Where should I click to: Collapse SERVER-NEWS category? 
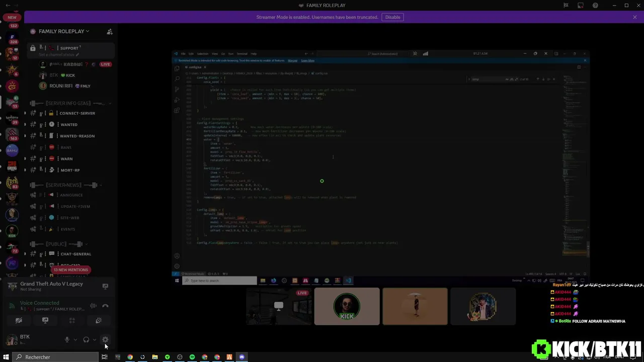pyautogui.click(x=66, y=185)
